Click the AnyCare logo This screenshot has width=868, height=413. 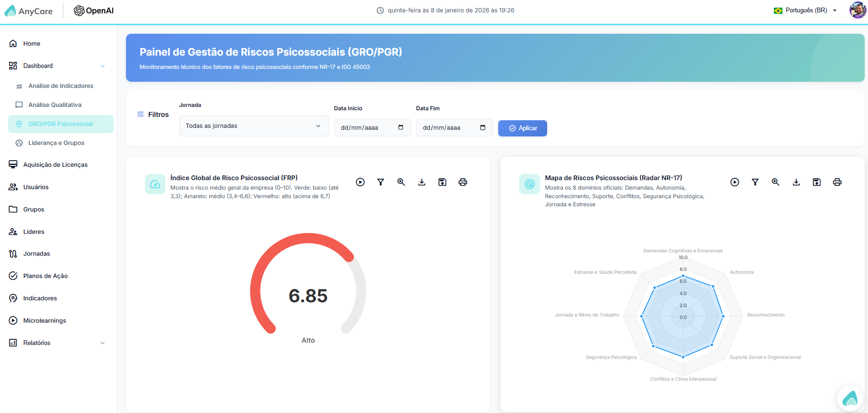pyautogui.click(x=29, y=11)
